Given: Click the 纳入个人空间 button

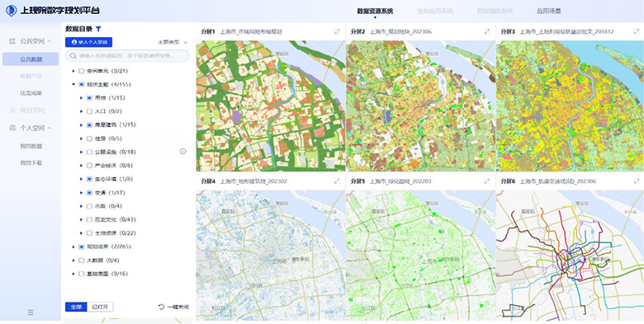Looking at the screenshot, I should tap(88, 42).
